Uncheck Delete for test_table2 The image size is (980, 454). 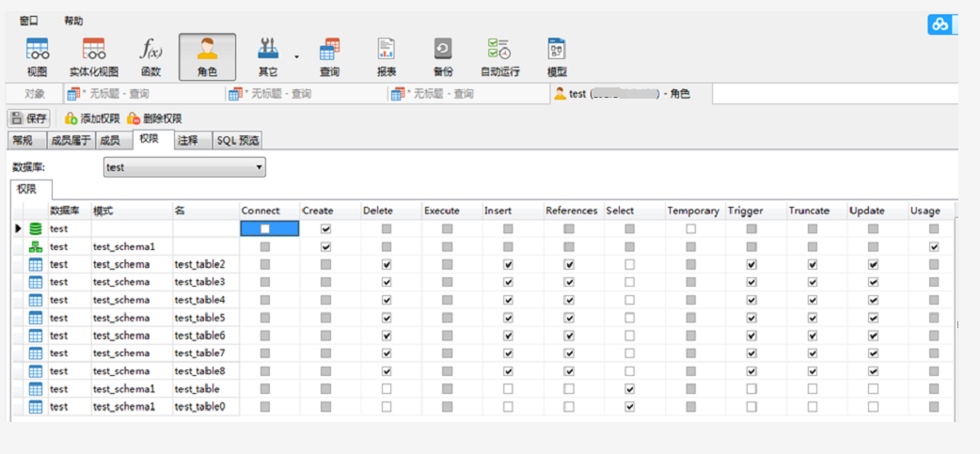(x=387, y=264)
